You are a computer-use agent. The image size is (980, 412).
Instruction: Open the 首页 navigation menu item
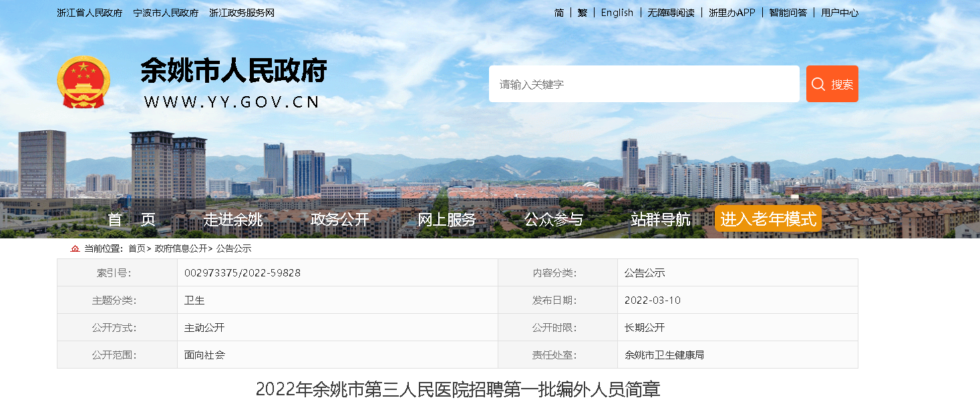132,219
